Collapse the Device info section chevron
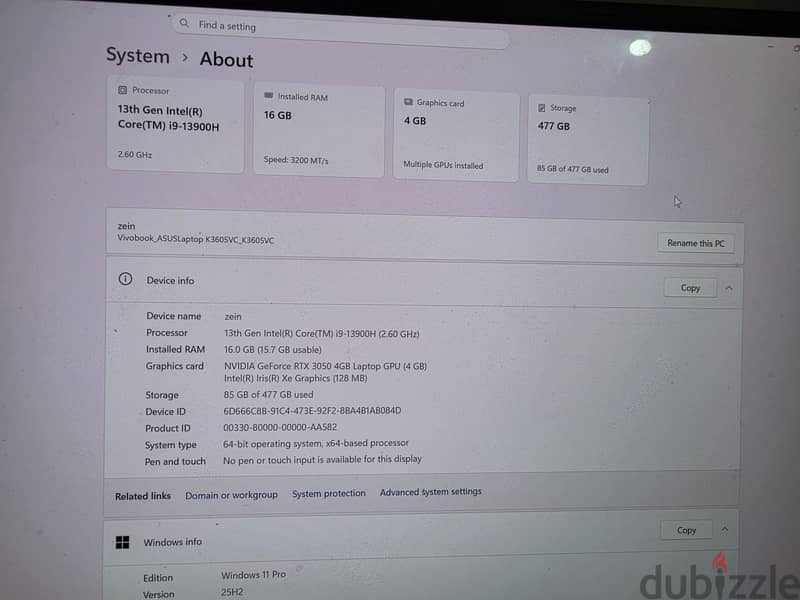This screenshot has height=600, width=800. point(729,289)
